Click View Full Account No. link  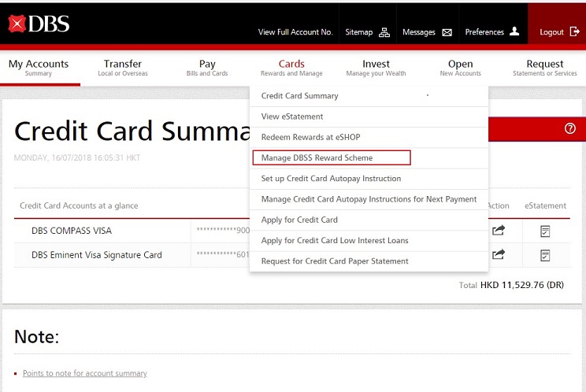click(295, 32)
